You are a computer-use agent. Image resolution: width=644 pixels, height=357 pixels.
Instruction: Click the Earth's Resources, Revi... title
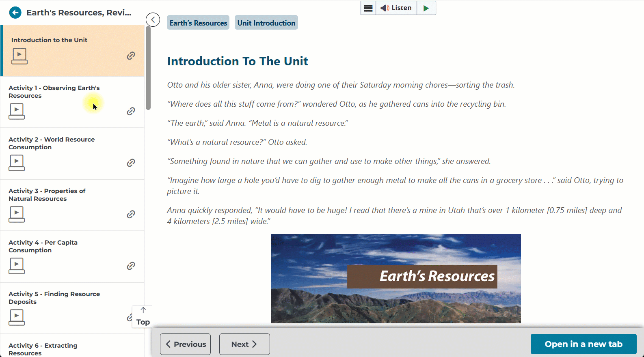(79, 13)
